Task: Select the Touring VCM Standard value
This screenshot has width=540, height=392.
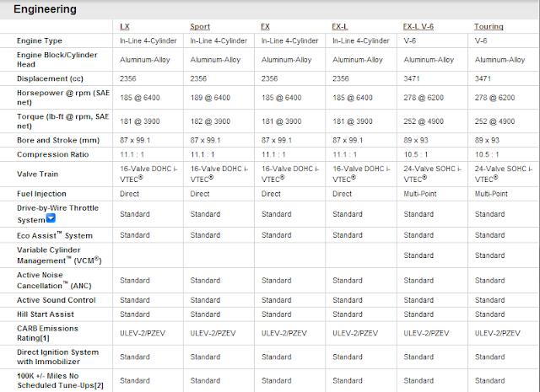Action: click(x=489, y=255)
